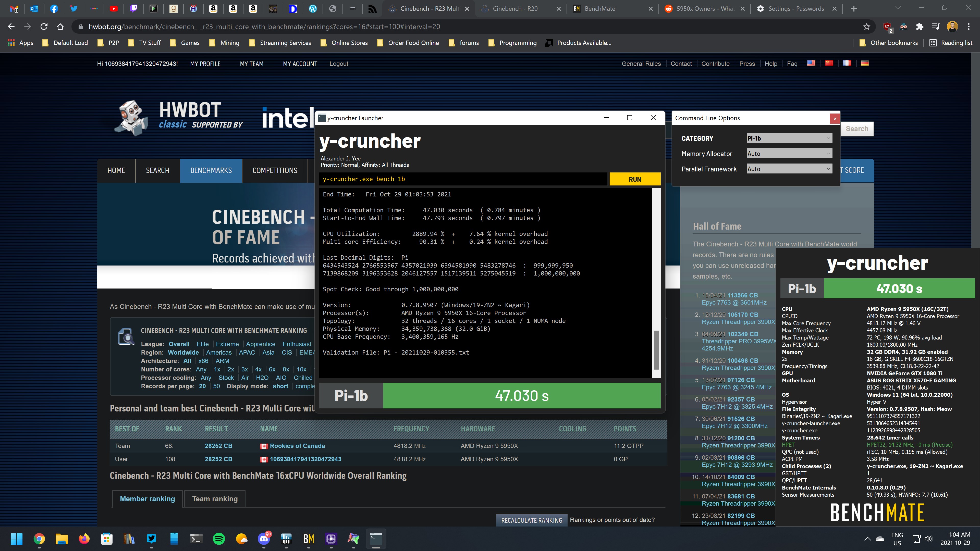Image resolution: width=980 pixels, height=551 pixels.
Task: Open the Chrome Reading list
Action: point(951,43)
